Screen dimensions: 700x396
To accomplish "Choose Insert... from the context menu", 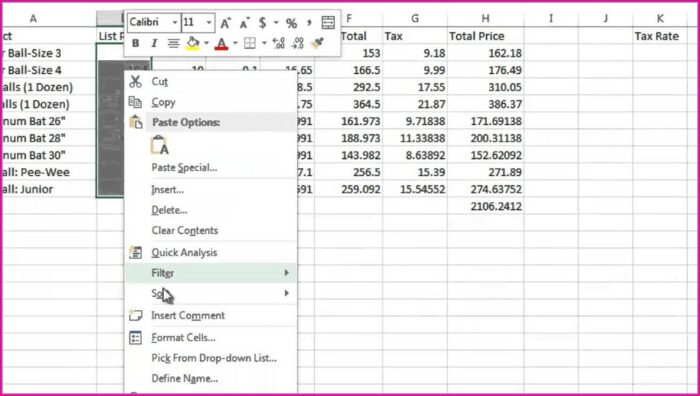I will pos(210,190).
